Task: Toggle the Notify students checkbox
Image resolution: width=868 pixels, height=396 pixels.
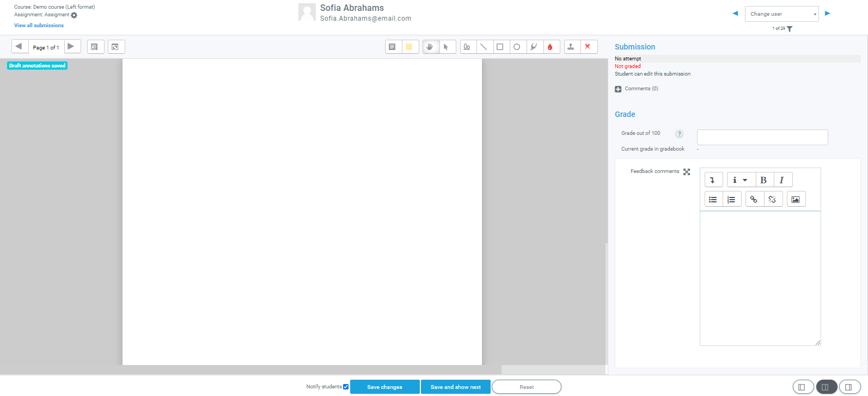Action: (x=346, y=387)
